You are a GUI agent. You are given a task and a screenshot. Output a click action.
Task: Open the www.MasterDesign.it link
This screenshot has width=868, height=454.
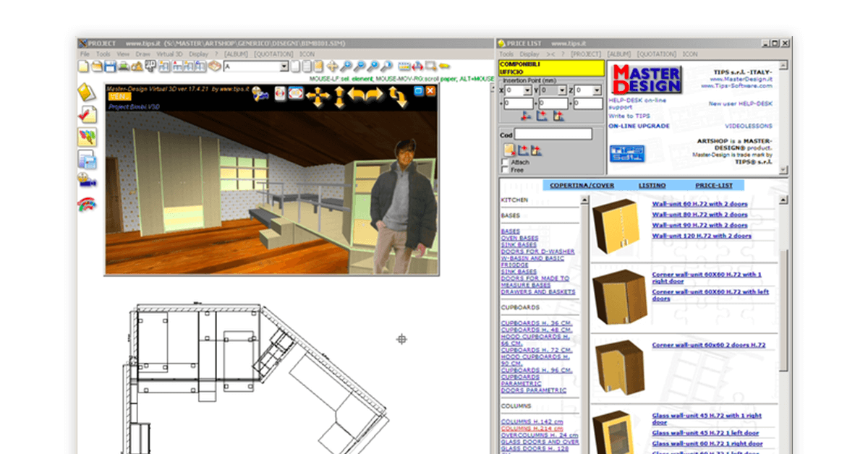click(x=741, y=79)
